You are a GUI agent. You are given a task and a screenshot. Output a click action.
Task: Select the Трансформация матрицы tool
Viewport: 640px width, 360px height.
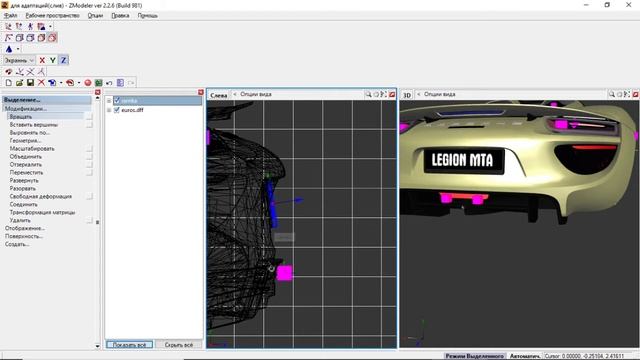(x=42, y=213)
